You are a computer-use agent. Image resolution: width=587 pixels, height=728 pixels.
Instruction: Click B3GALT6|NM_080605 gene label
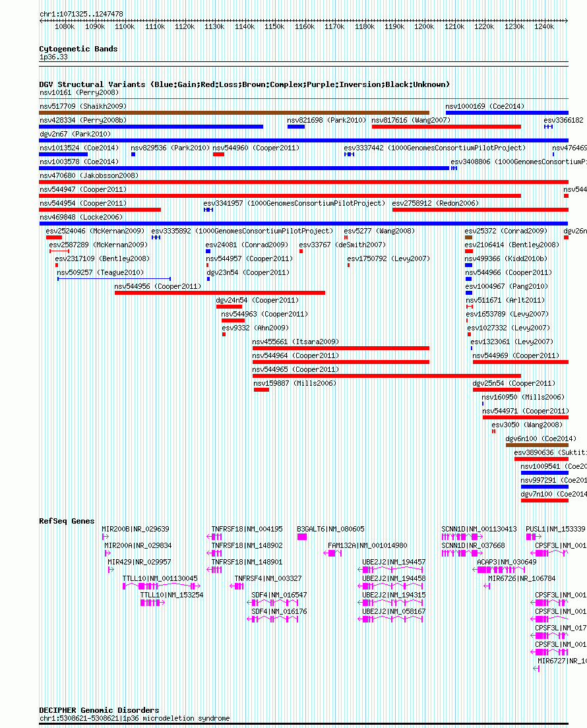[x=330, y=530]
